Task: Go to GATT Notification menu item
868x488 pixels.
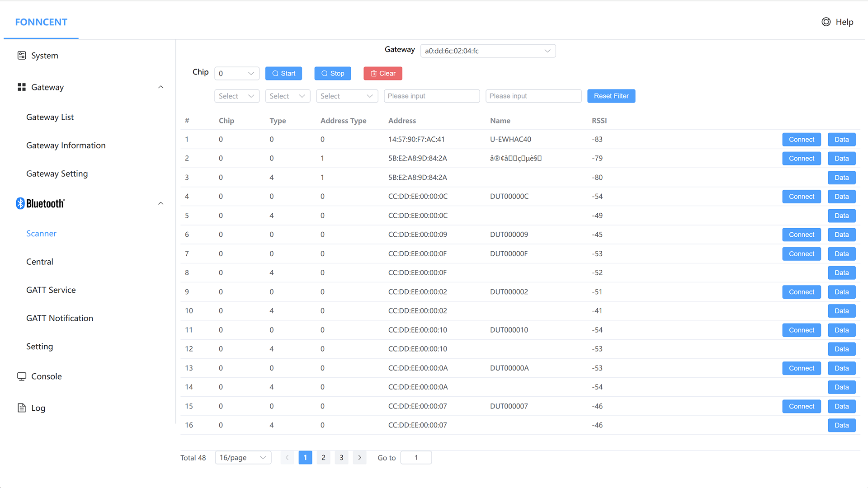Action: pos(60,318)
